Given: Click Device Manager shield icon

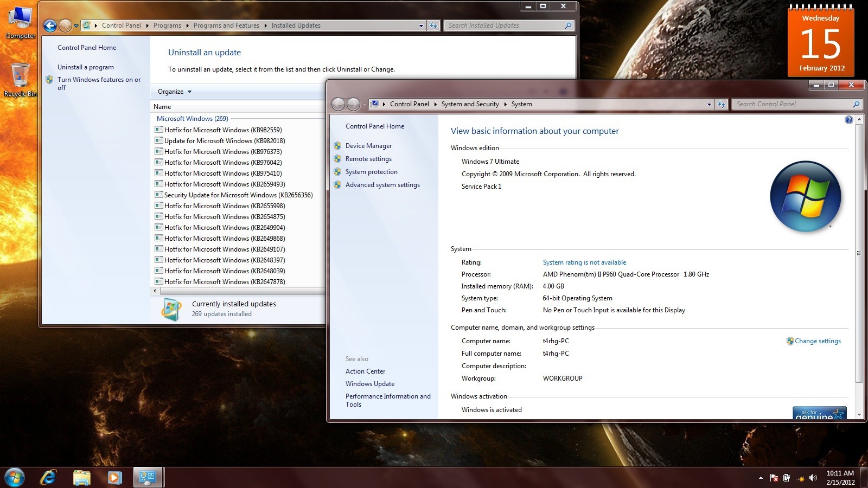Looking at the screenshot, I should point(337,146).
